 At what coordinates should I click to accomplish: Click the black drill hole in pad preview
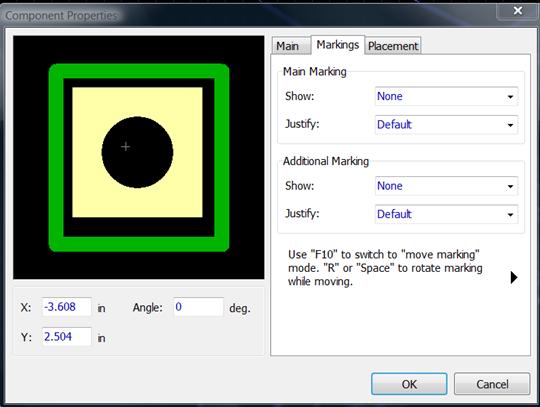(x=137, y=153)
